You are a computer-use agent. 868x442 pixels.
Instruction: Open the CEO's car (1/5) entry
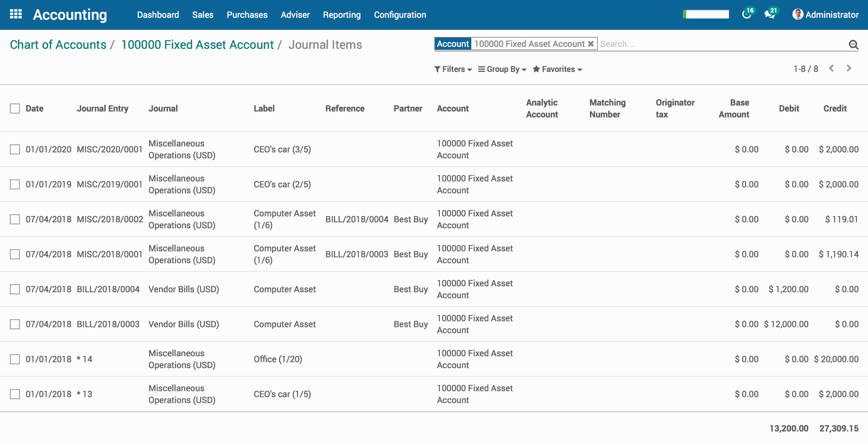click(283, 394)
